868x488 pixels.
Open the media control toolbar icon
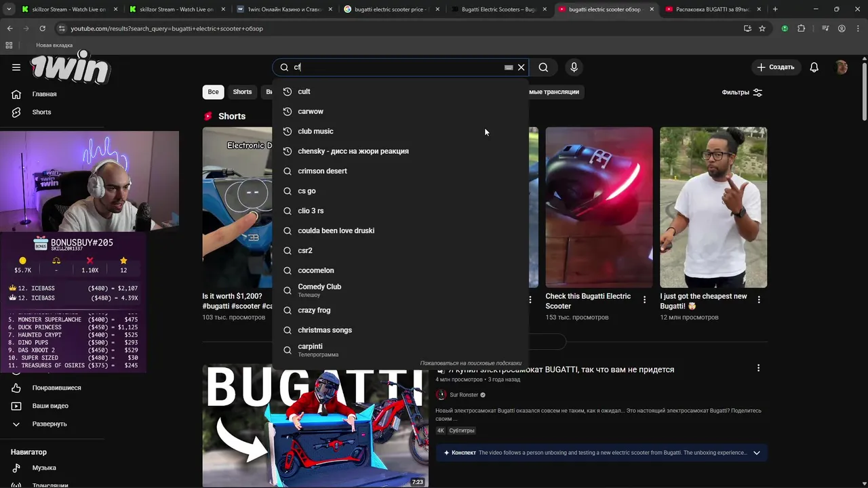click(825, 28)
